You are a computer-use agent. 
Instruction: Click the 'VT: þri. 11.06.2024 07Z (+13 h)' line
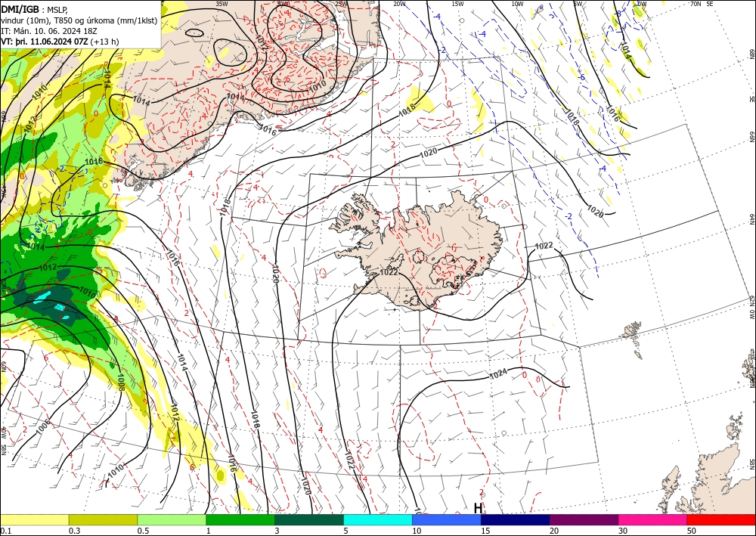pos(60,42)
